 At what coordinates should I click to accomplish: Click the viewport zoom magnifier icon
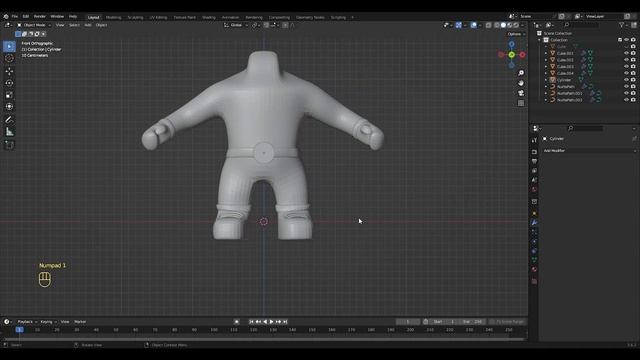[x=521, y=73]
